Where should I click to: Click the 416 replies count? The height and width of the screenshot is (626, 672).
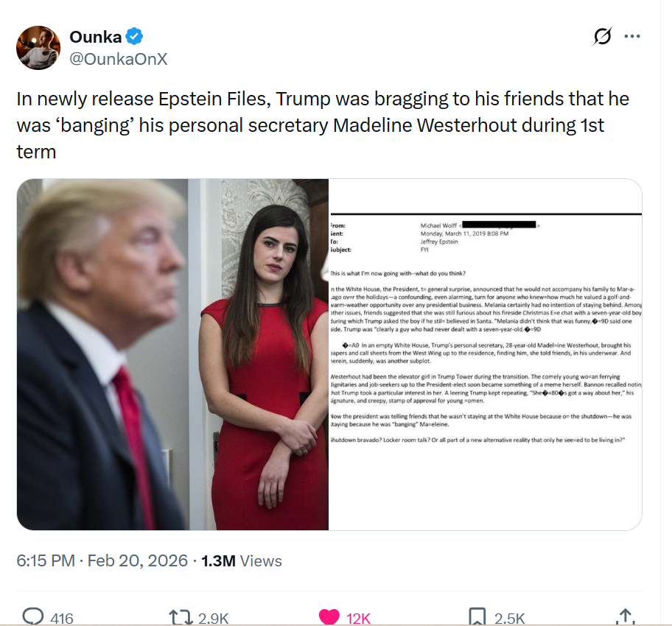(x=62, y=619)
